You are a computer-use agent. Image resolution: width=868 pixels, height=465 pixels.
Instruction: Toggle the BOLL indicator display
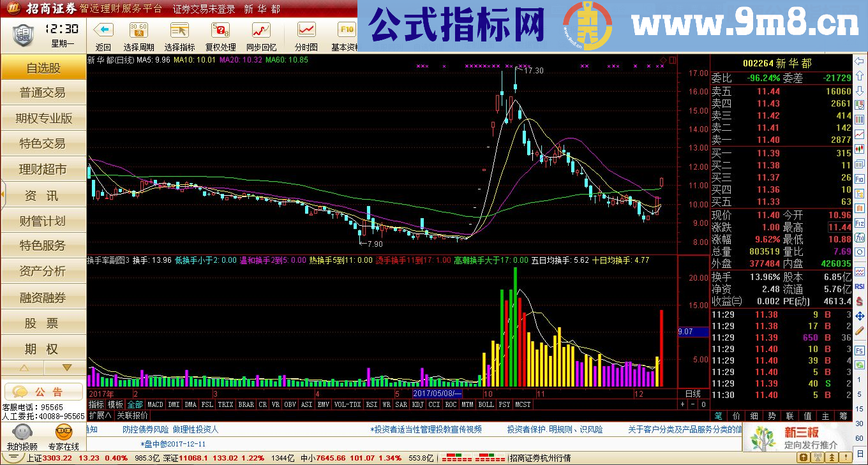coord(488,404)
